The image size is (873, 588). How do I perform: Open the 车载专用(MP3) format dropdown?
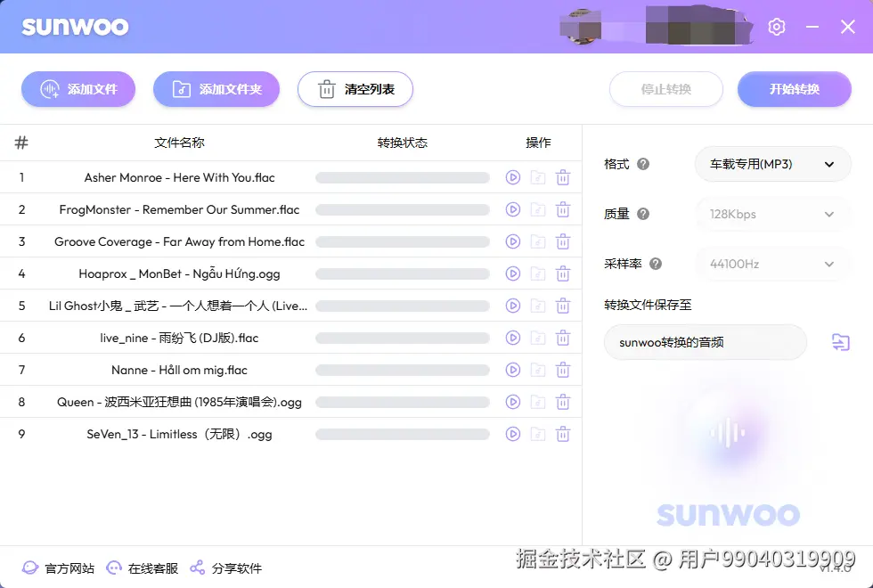click(773, 164)
